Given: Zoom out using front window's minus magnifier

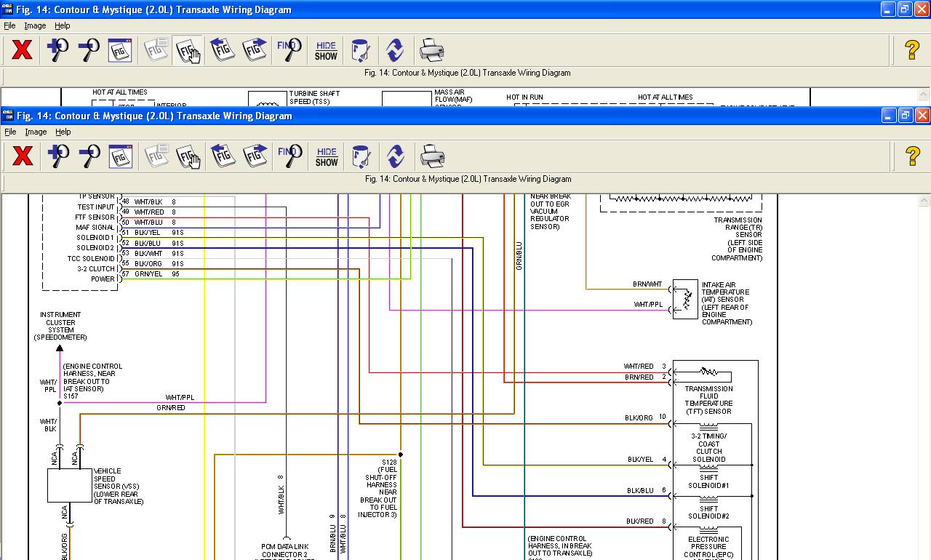Looking at the screenshot, I should (x=89, y=156).
